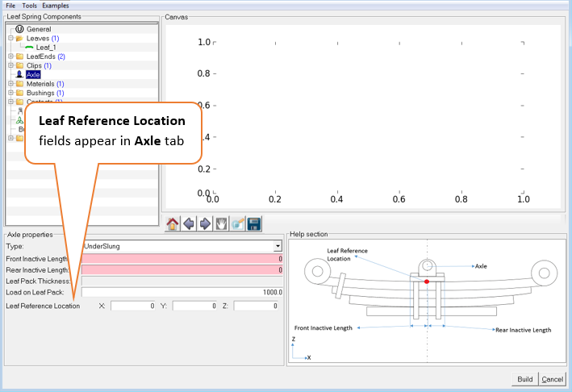The height and width of the screenshot is (392, 572).
Task: Select the Axle tree item
Action: 32,75
